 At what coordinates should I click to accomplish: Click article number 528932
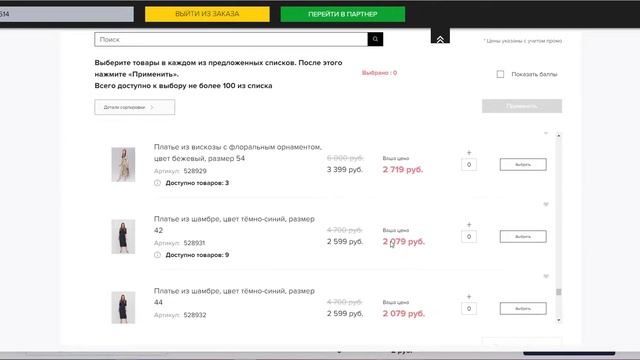[x=195, y=315]
